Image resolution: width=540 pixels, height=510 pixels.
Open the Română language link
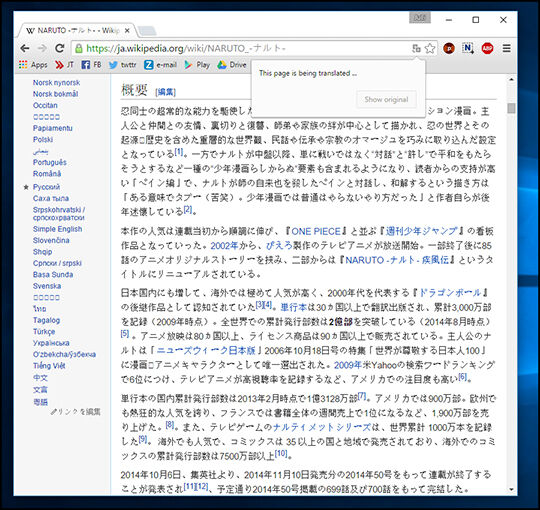coord(47,174)
